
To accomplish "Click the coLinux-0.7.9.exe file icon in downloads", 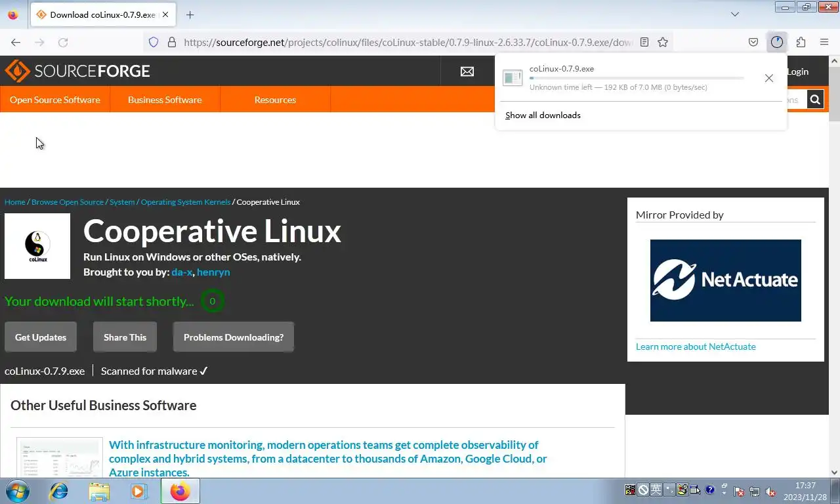I will (513, 77).
